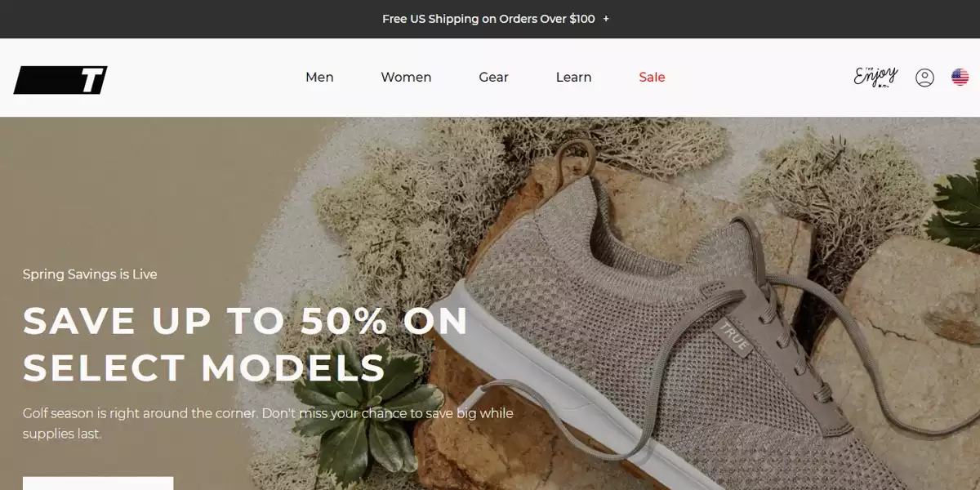
Task: Click the Save Up To 50% headline
Action: click(245, 344)
